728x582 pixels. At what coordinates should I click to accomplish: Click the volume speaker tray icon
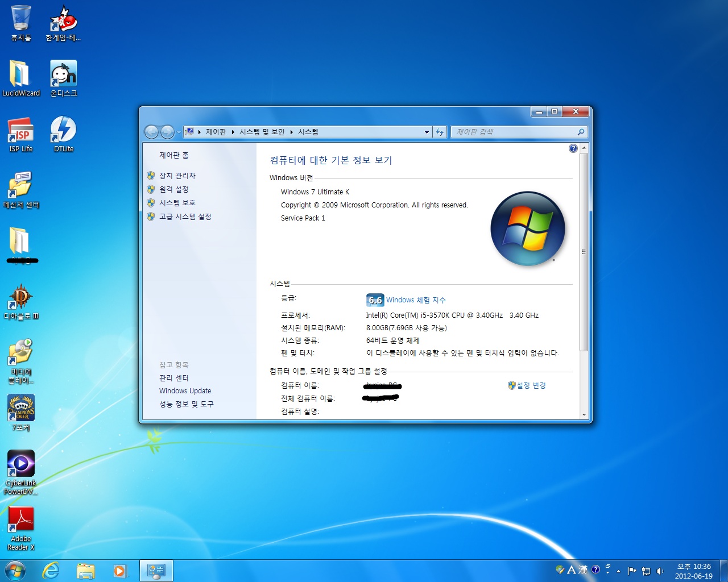(x=660, y=571)
